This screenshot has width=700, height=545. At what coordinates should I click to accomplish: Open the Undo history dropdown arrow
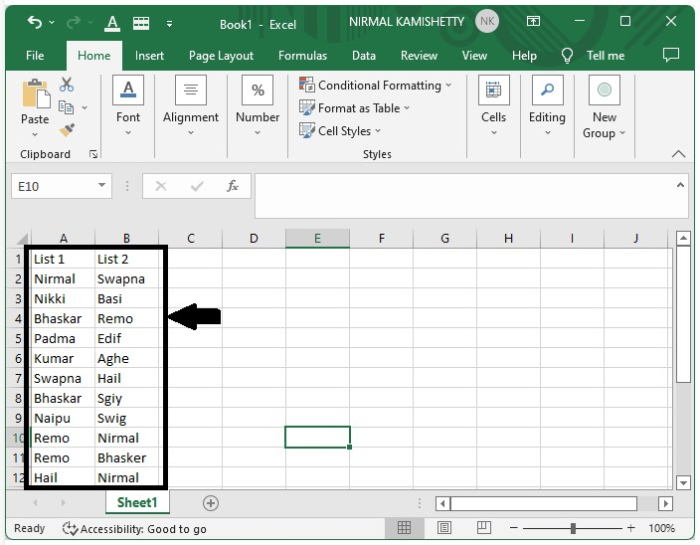coord(52,22)
